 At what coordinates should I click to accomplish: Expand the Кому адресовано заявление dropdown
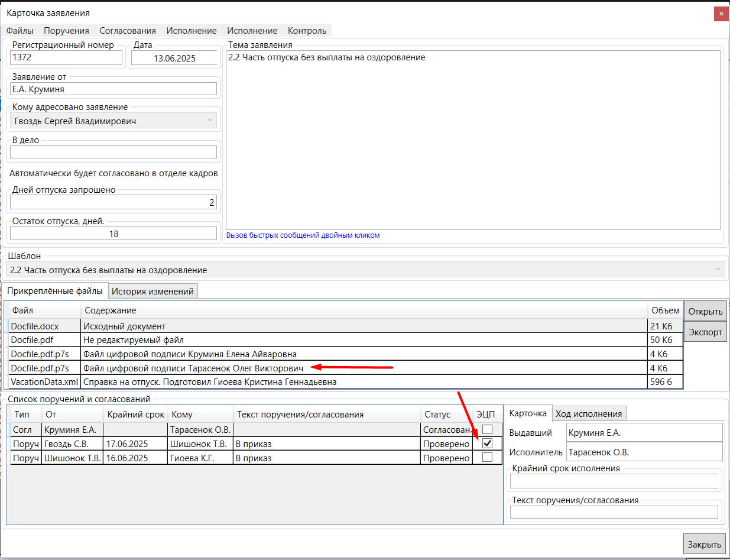click(x=210, y=121)
